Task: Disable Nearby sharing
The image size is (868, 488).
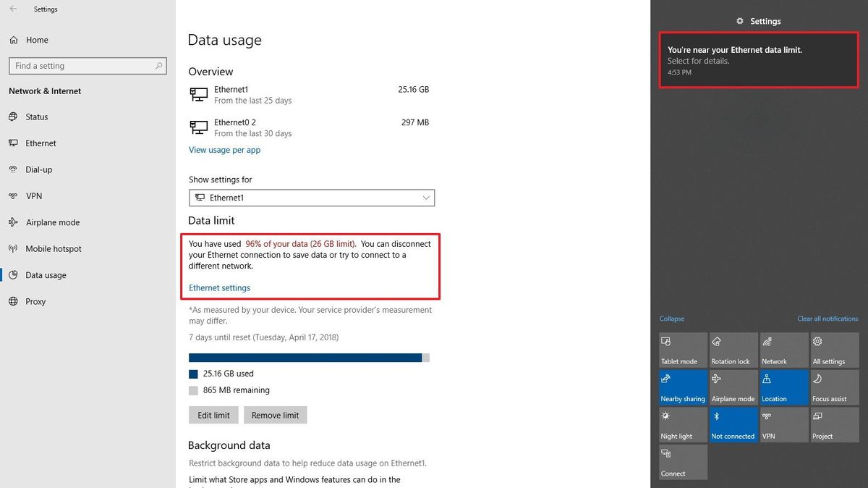Action: (682, 387)
